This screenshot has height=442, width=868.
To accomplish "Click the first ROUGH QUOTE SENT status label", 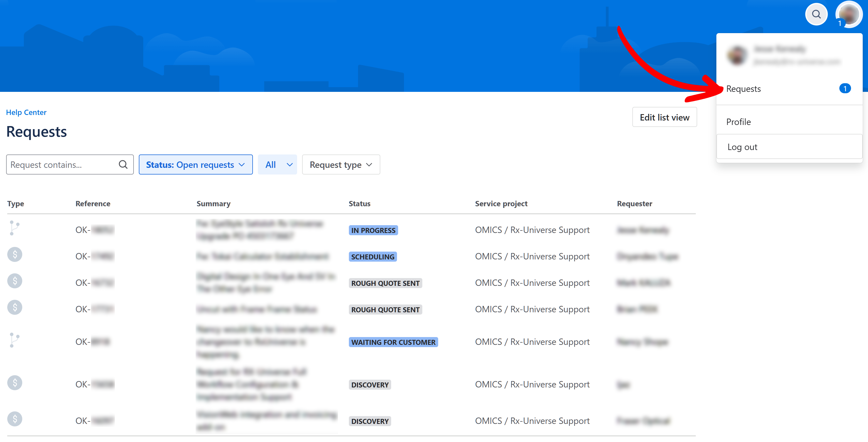I will point(385,283).
